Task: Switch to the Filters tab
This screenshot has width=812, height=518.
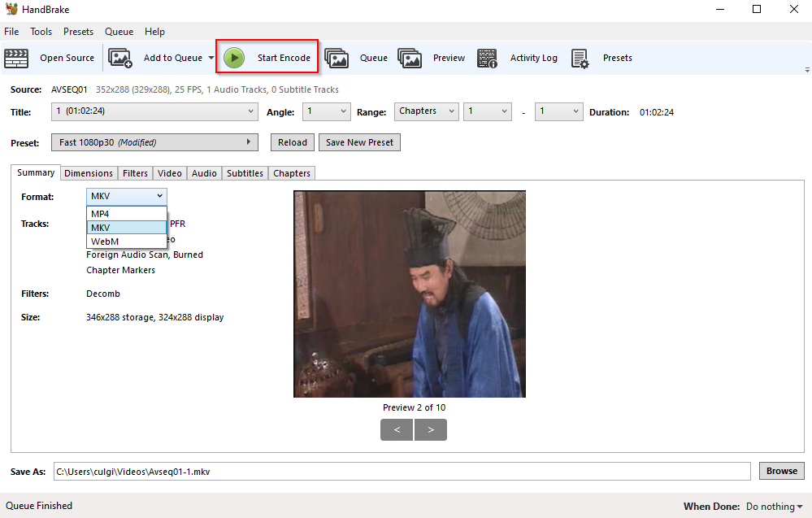Action: tap(135, 173)
